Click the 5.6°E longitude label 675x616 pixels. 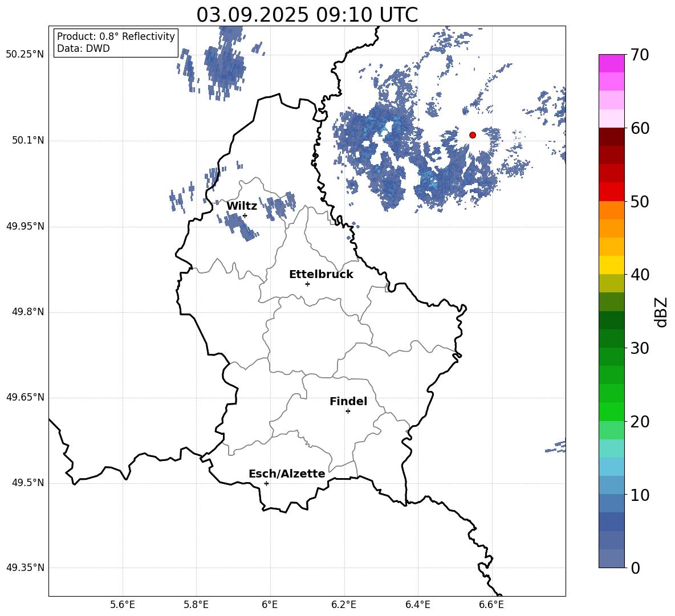coord(123,605)
